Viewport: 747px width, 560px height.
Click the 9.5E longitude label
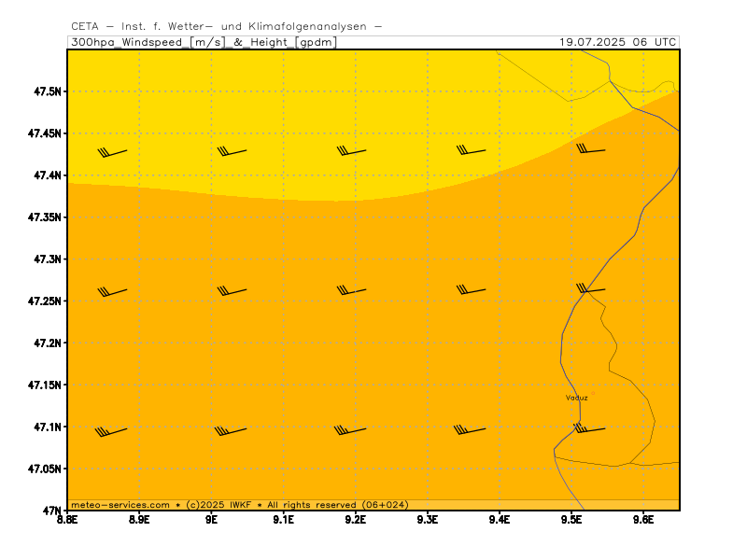point(571,519)
